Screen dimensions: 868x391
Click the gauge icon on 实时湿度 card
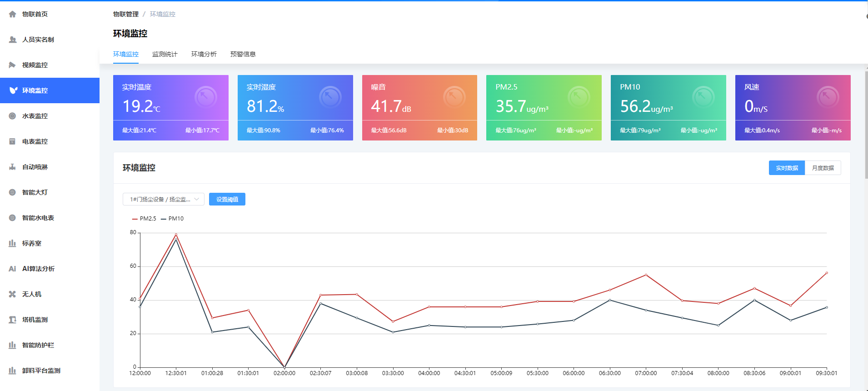click(330, 97)
